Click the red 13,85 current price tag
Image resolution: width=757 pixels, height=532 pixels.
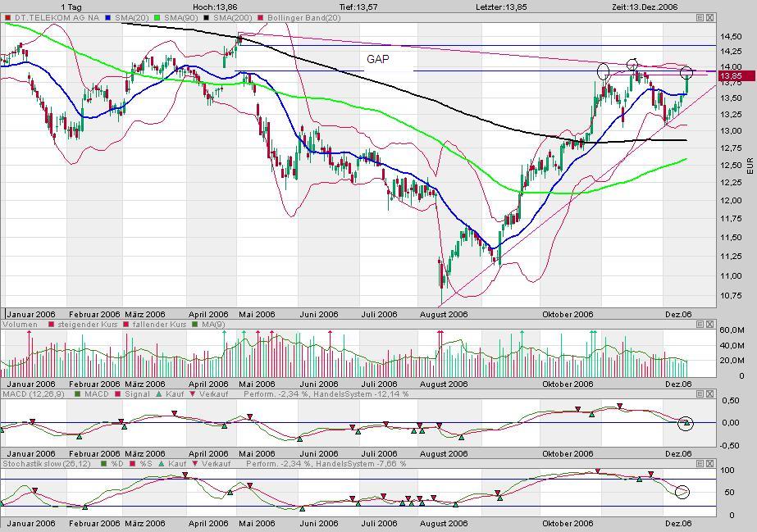coord(731,76)
